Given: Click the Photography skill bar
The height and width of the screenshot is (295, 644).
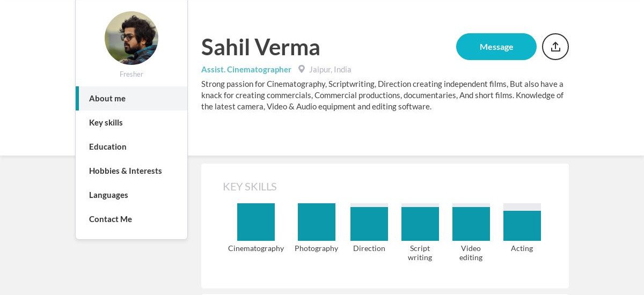Looking at the screenshot, I should click(317, 222).
